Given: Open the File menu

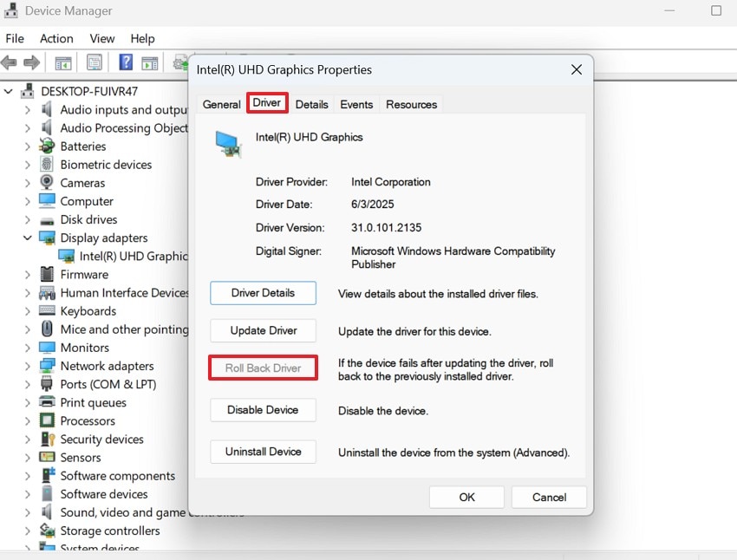Looking at the screenshot, I should (15, 38).
